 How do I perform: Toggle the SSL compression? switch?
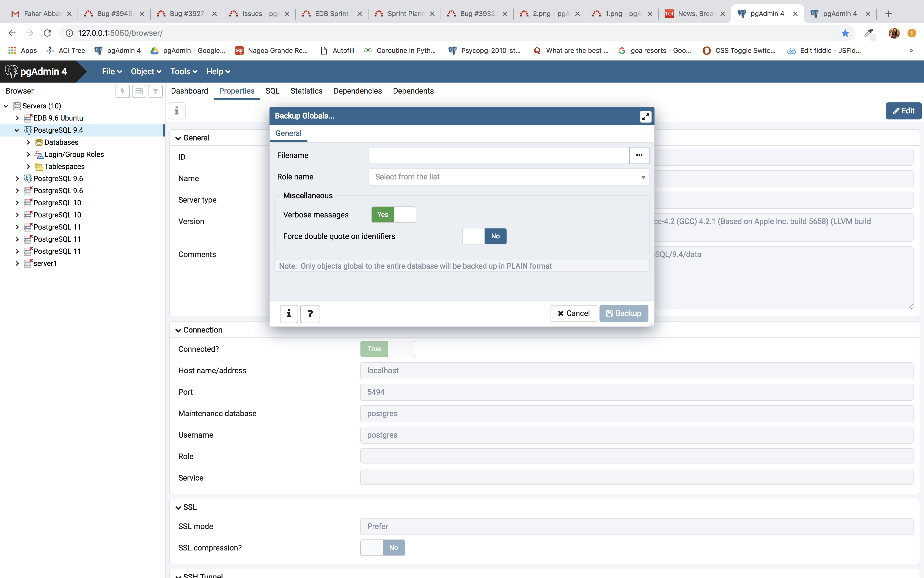click(x=383, y=548)
